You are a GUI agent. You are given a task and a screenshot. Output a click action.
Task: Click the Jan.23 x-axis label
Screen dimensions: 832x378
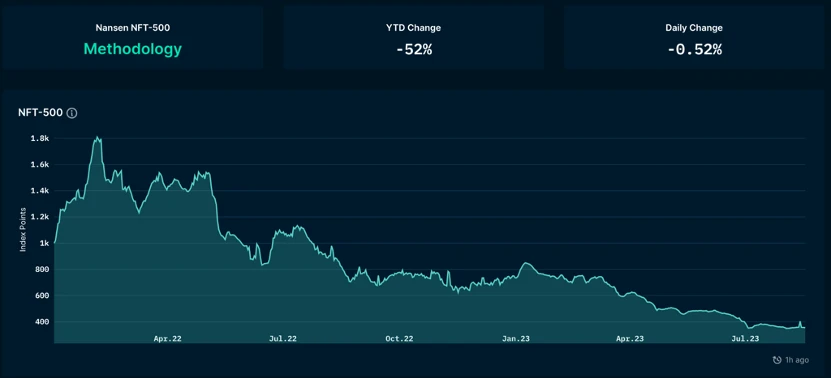click(x=516, y=338)
